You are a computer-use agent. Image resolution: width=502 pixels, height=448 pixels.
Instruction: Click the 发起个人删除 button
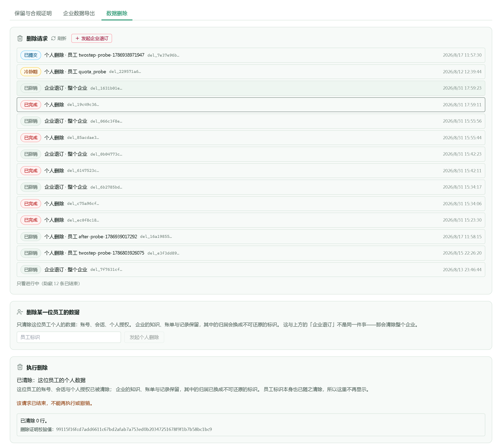click(144, 337)
